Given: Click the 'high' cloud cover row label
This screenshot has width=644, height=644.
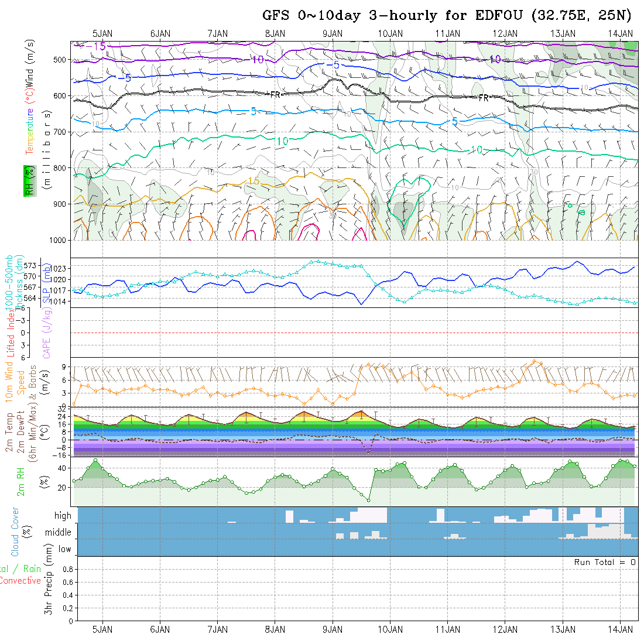Looking at the screenshot, I should click(63, 516).
